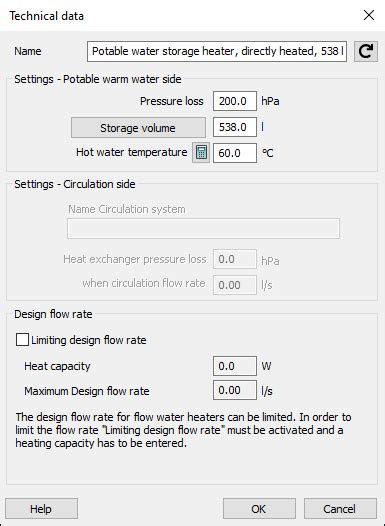Click the Storage volume 538.0 field

point(235,127)
